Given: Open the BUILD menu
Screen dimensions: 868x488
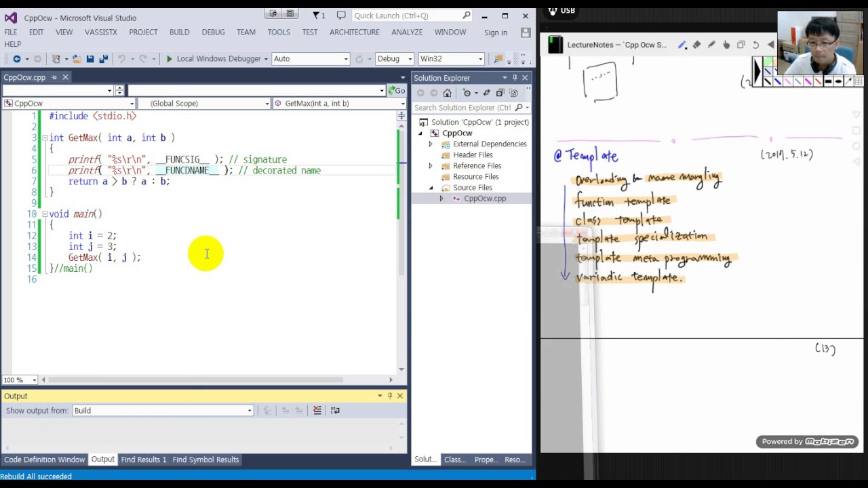Looking at the screenshot, I should click(x=180, y=32).
